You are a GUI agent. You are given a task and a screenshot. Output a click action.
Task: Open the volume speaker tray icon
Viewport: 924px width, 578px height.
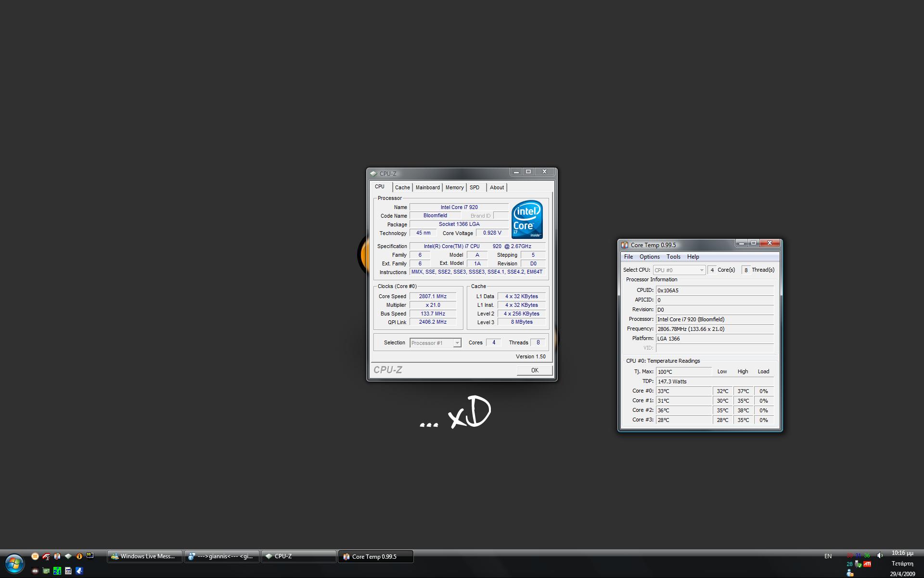[880, 555]
